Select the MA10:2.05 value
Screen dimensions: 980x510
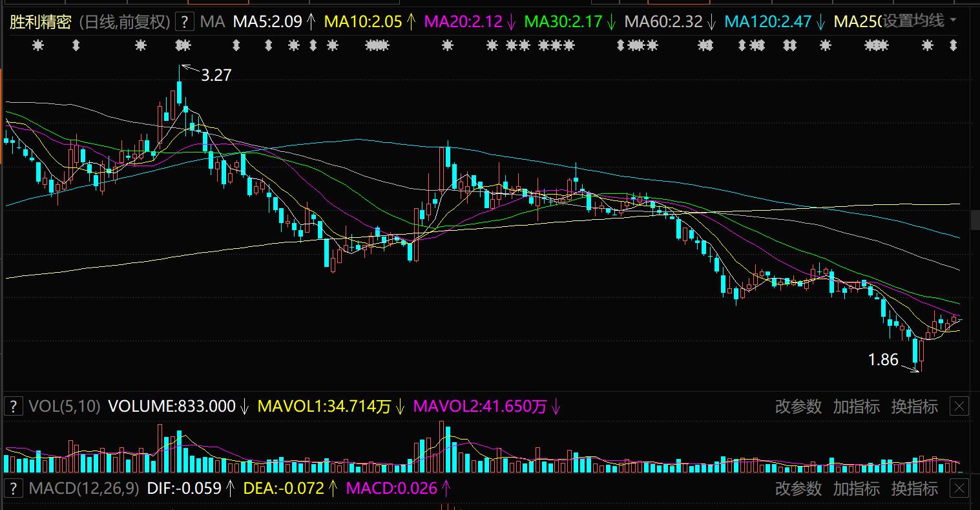[363, 22]
